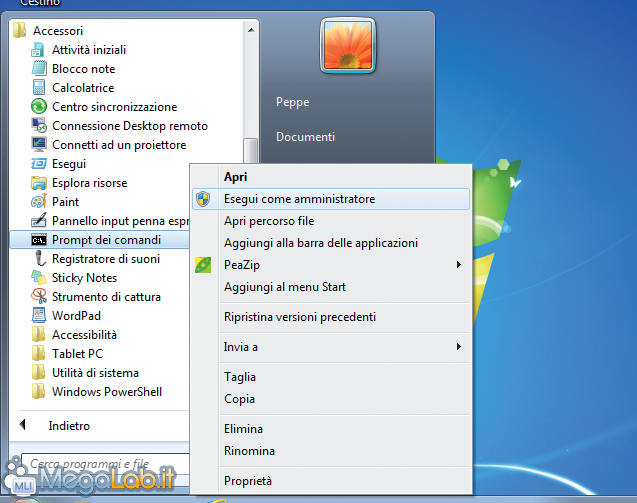This screenshot has height=503, width=637.
Task: Click the Paint label
Action: tap(65, 202)
